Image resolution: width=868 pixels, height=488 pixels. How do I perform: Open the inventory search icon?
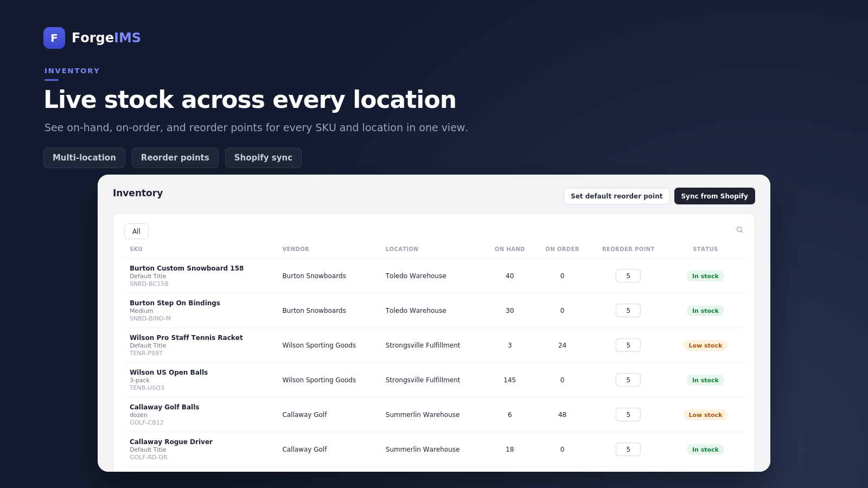point(739,230)
